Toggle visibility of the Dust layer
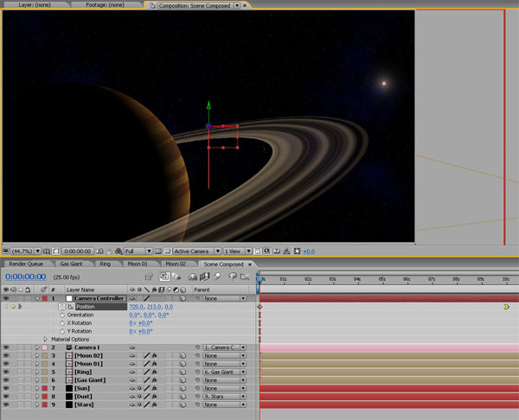Viewport: 519px width, 420px height. tap(7, 396)
